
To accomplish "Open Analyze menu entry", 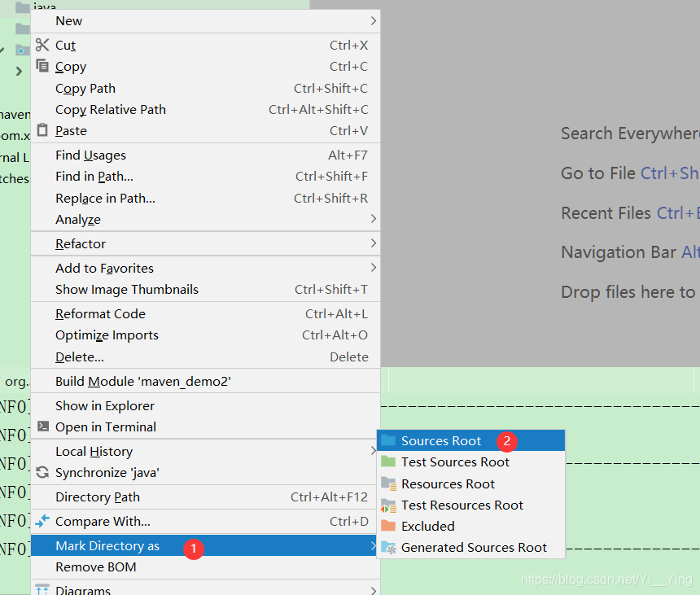I will (205, 219).
